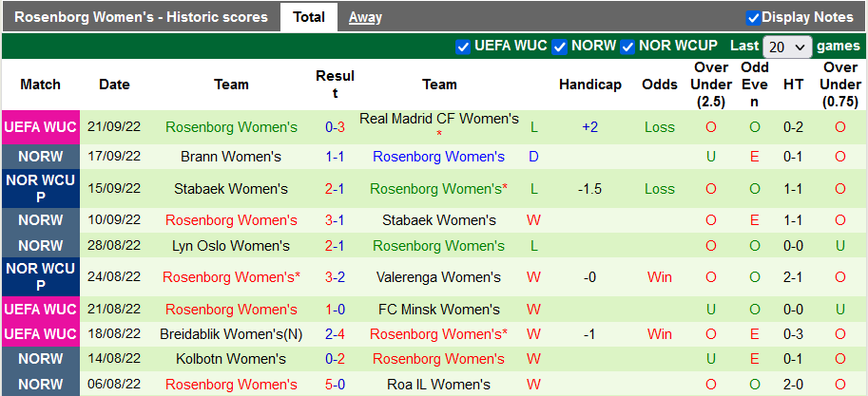The width and height of the screenshot is (868, 396).
Task: Switch to the Away tab
Action: (x=365, y=17)
